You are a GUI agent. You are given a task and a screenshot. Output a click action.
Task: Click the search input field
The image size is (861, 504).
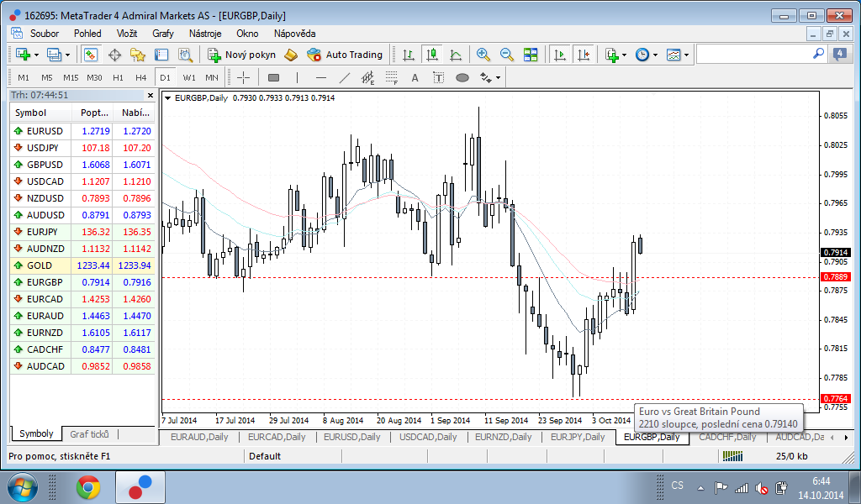pos(754,54)
